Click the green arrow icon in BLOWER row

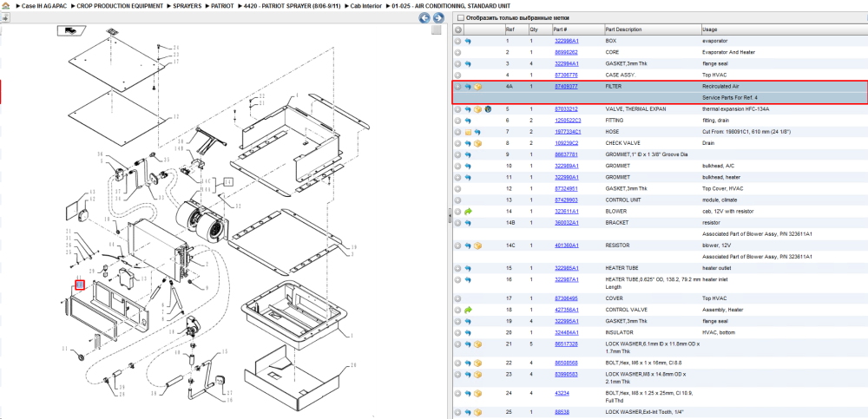pos(468,212)
